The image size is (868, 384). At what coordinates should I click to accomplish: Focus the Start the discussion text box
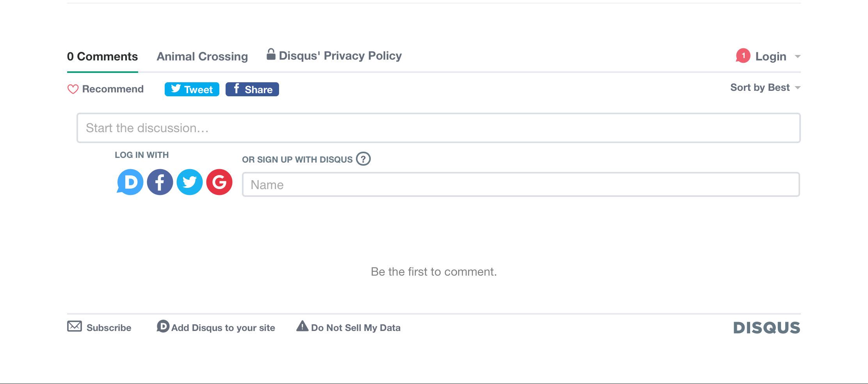tap(438, 128)
